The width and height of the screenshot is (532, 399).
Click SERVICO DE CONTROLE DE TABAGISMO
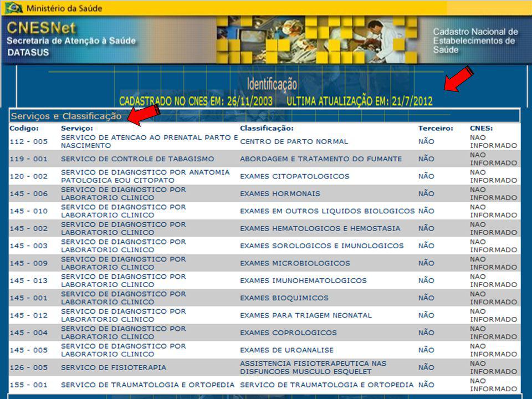[x=137, y=159]
